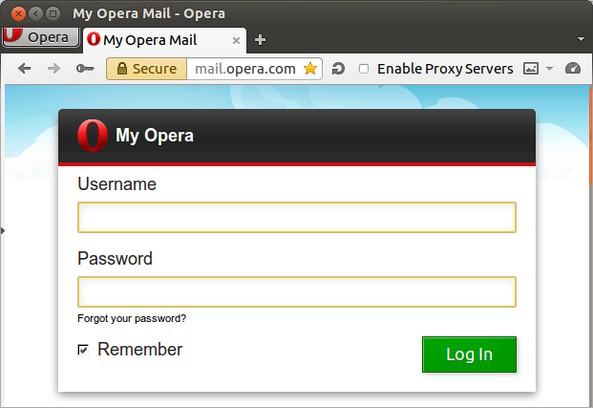This screenshot has width=593, height=408.
Task: Open a new tab with the plus icon
Action: [x=260, y=40]
